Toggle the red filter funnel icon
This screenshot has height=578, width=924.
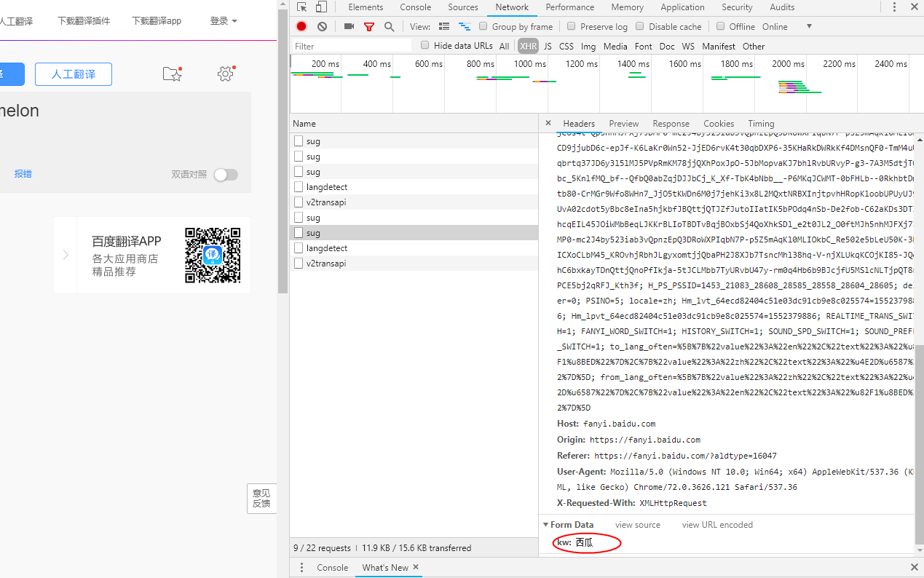(369, 27)
